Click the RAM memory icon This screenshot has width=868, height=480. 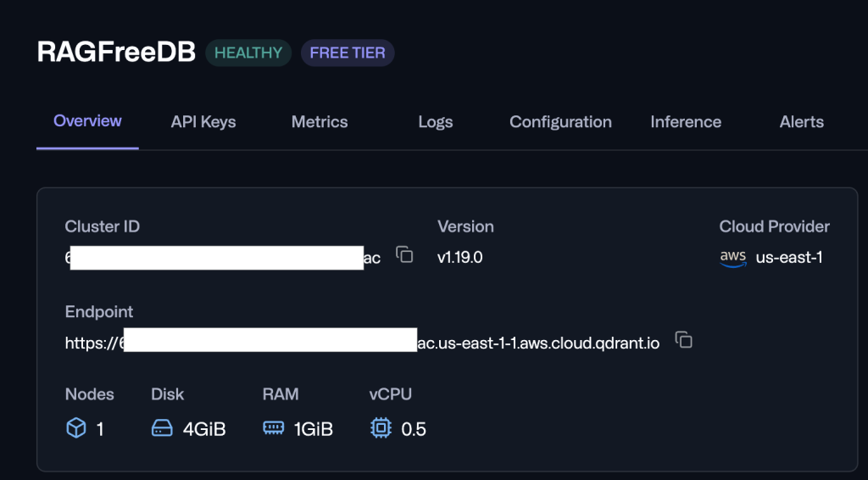point(274,427)
